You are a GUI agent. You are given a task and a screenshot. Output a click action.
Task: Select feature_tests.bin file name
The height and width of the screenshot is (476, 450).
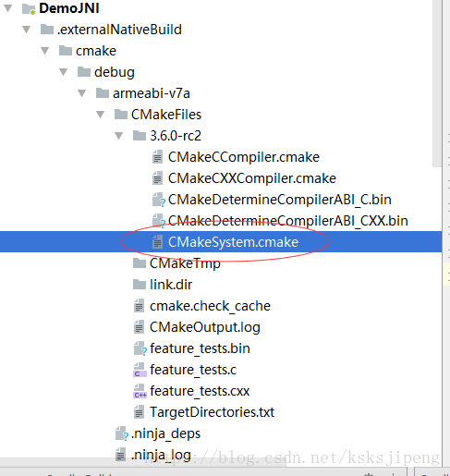click(200, 348)
